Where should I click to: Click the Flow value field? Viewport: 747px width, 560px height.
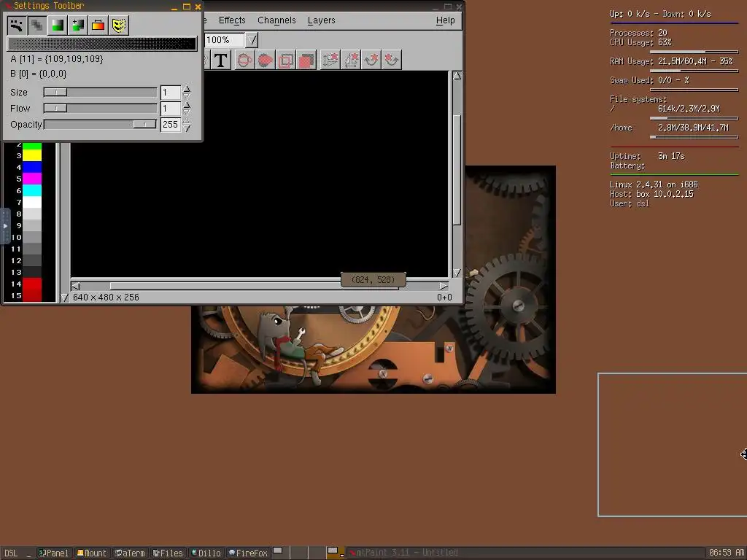171,109
